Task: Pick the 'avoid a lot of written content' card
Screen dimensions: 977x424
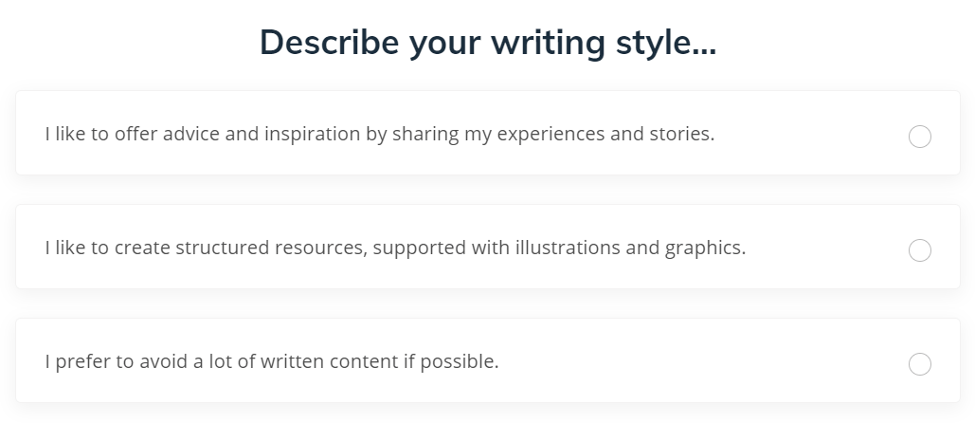Action: click(x=487, y=361)
